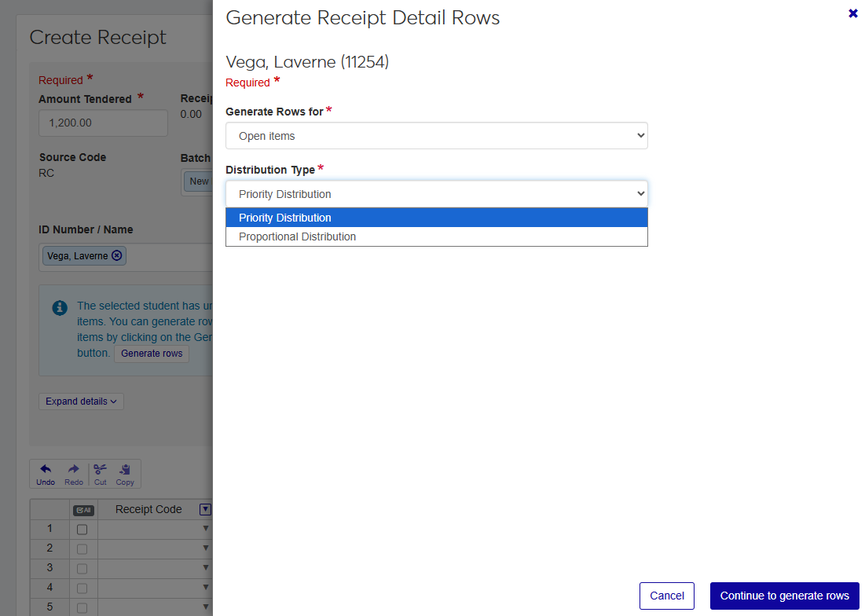The height and width of the screenshot is (616, 865).
Task: Click the info circle icon
Action: point(60,308)
